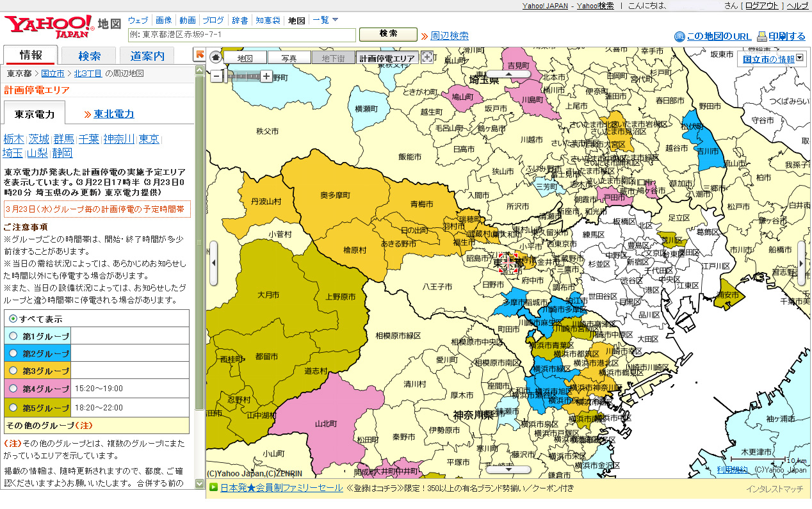Expand the 国立市の情報 dropdown arrow
This screenshot has height=509, width=812.
click(799, 59)
